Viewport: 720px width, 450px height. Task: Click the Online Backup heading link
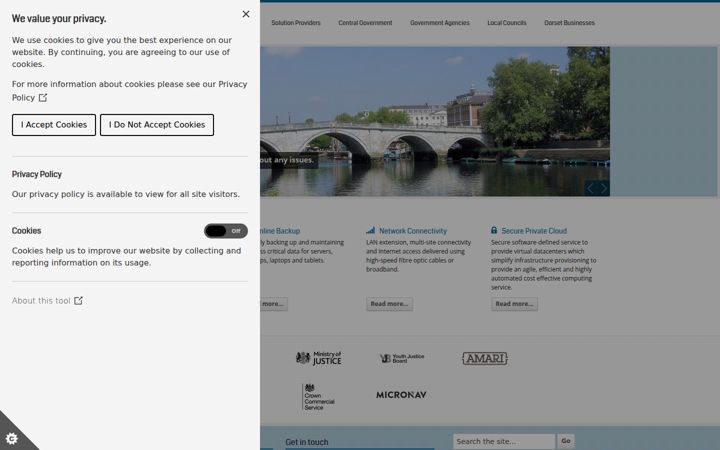tap(280, 231)
